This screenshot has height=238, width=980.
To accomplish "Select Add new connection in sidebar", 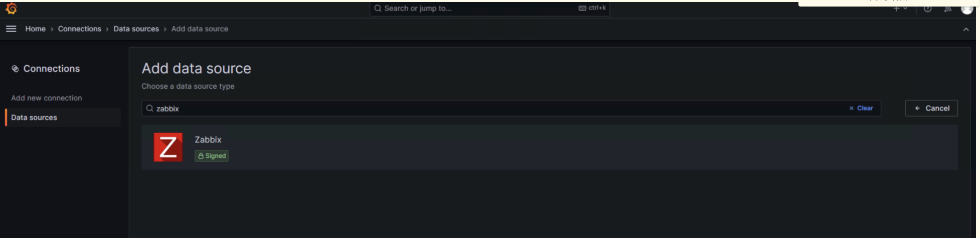I will tap(47, 98).
